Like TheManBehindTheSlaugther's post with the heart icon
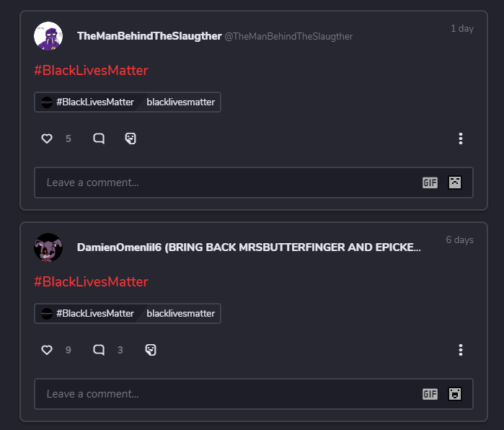 (x=47, y=139)
